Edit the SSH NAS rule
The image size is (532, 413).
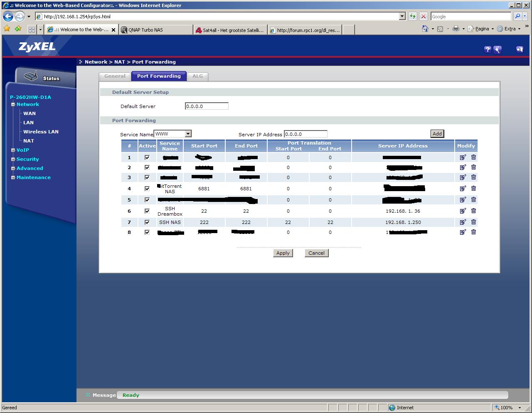pos(463,222)
